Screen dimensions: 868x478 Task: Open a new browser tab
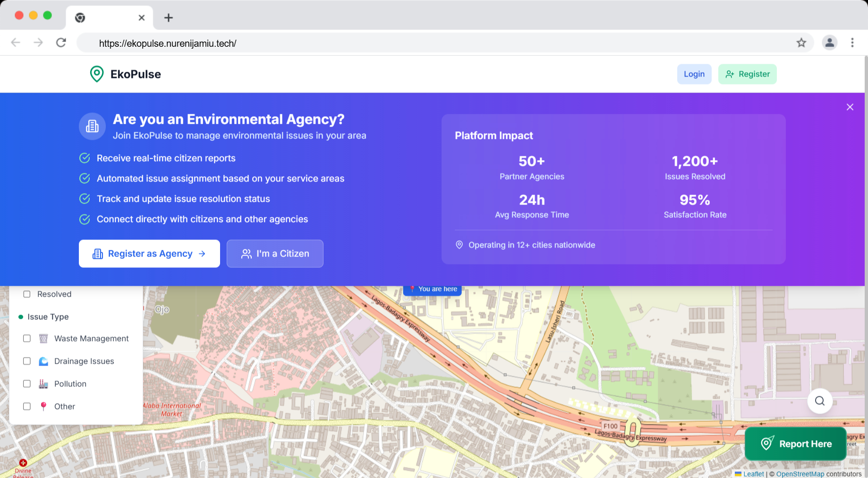[169, 18]
